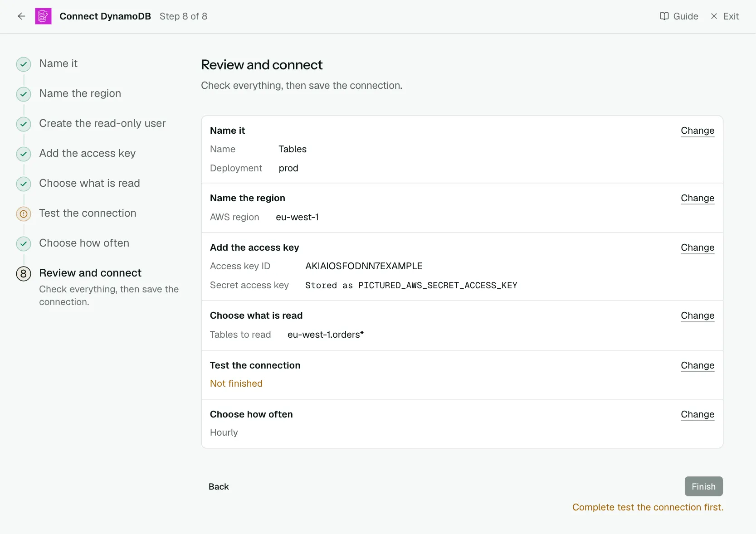Click the Guide link text
This screenshot has height=534, width=756.
tap(686, 16)
